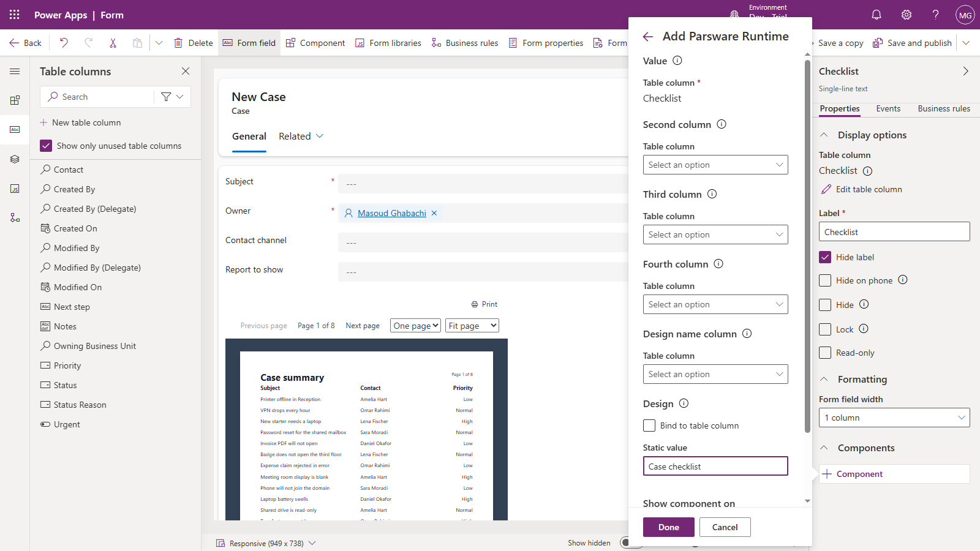Open Tree view layers icon in left rail
980x551 pixels.
(x=15, y=159)
